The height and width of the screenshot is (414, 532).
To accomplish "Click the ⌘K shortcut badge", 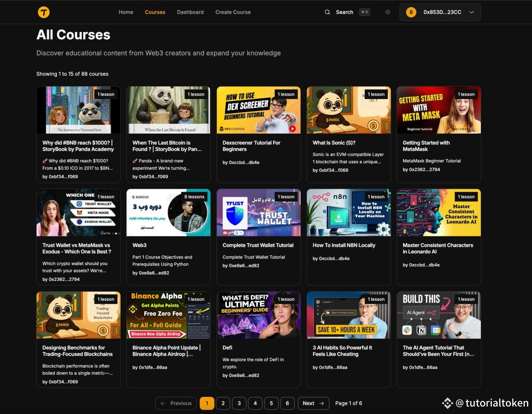I will coord(365,12).
